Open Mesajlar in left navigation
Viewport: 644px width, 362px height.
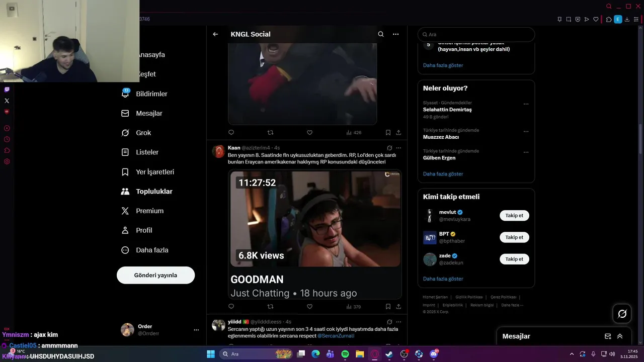pos(142,114)
